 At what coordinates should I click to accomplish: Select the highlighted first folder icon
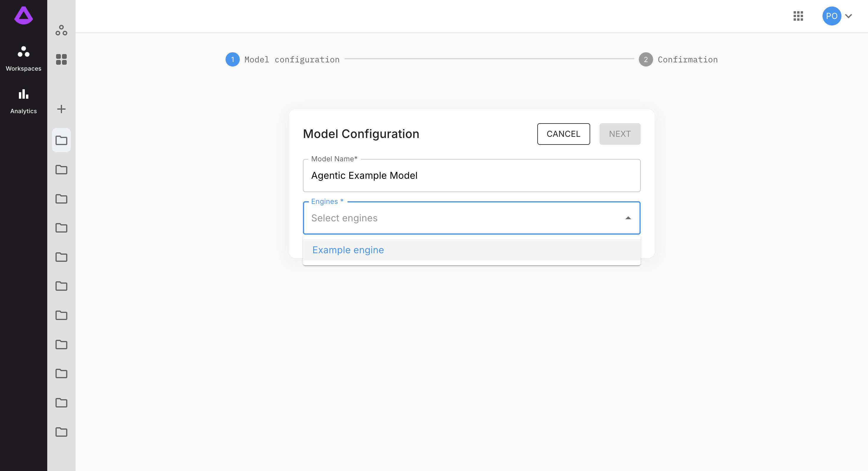point(61,140)
